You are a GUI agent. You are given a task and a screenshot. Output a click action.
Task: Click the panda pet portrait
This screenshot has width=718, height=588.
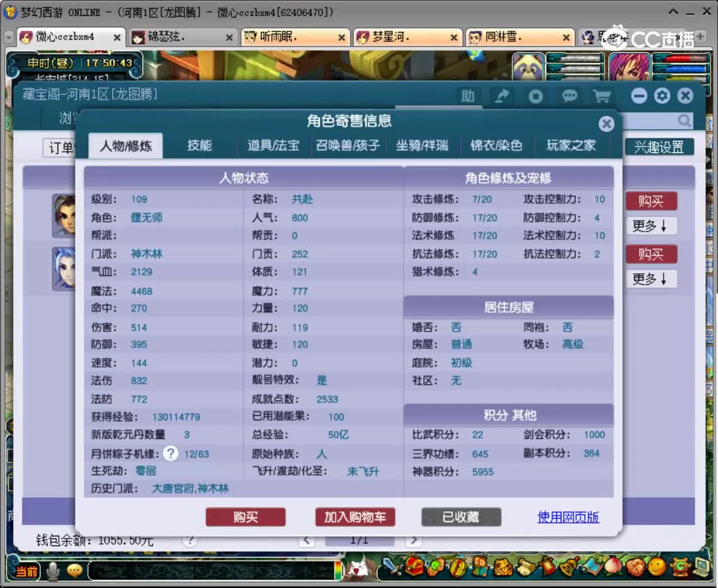pyautogui.click(x=528, y=68)
